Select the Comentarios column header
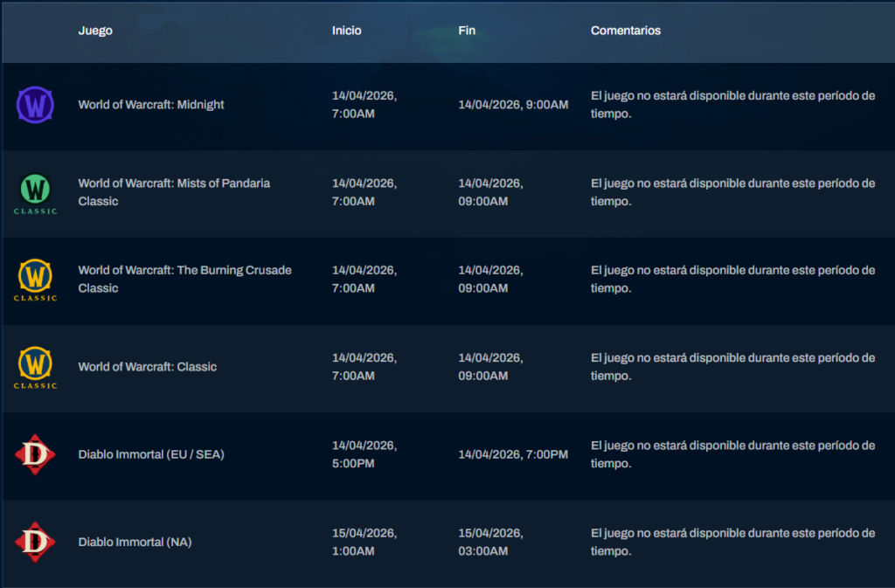The height and width of the screenshot is (588, 895). 625,31
